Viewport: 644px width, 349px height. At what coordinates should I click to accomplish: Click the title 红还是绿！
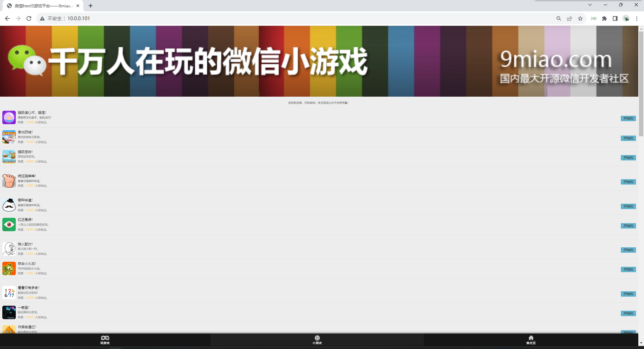25,220
